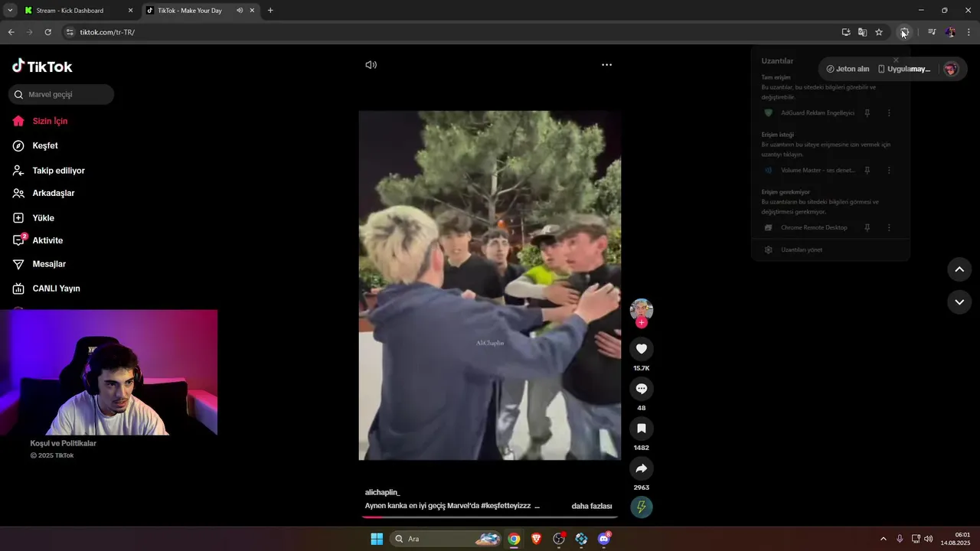980x551 pixels.
Task: Open more options for AdGuard extension
Action: (889, 113)
